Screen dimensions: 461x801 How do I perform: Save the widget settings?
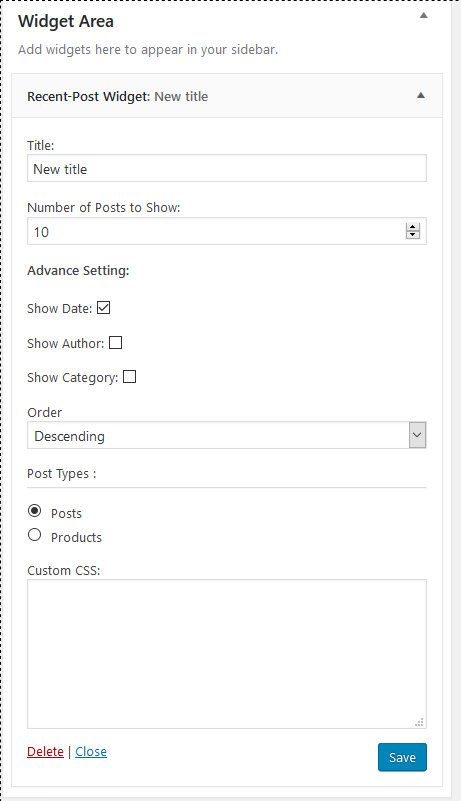[402, 757]
